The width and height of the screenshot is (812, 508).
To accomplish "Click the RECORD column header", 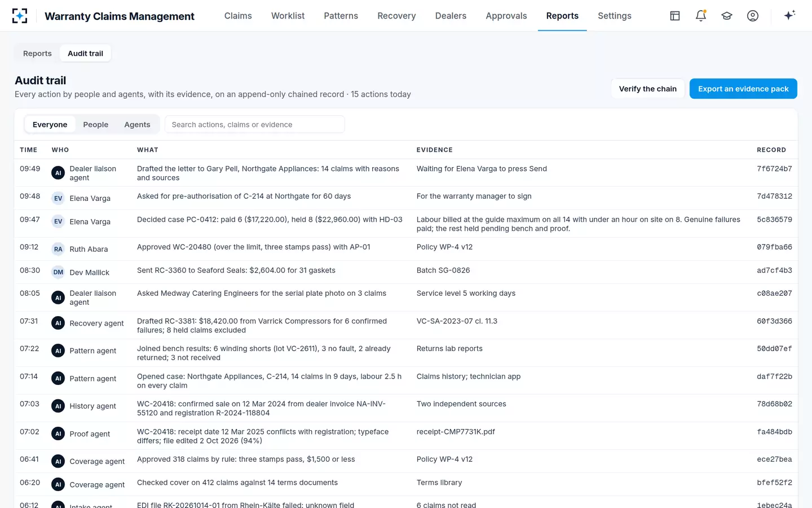I will point(771,150).
